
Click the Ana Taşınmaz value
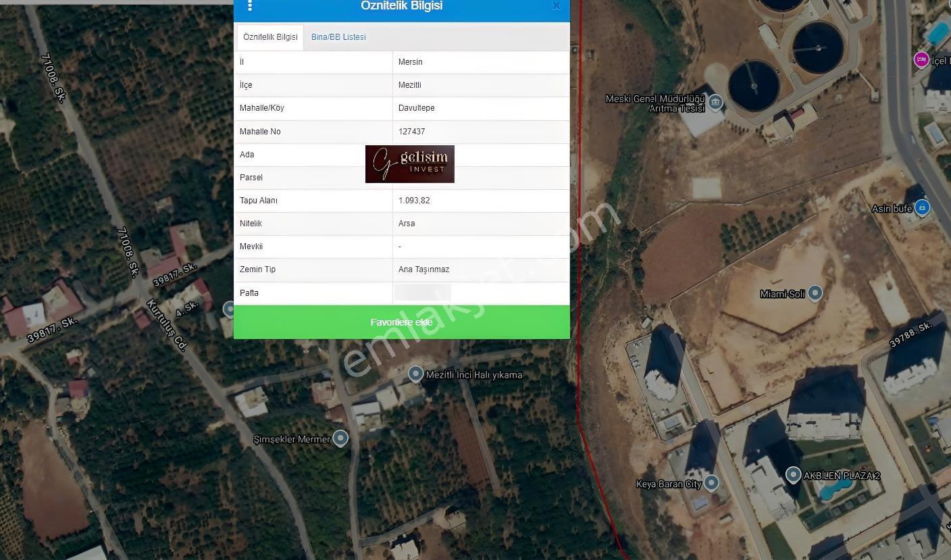[423, 270]
